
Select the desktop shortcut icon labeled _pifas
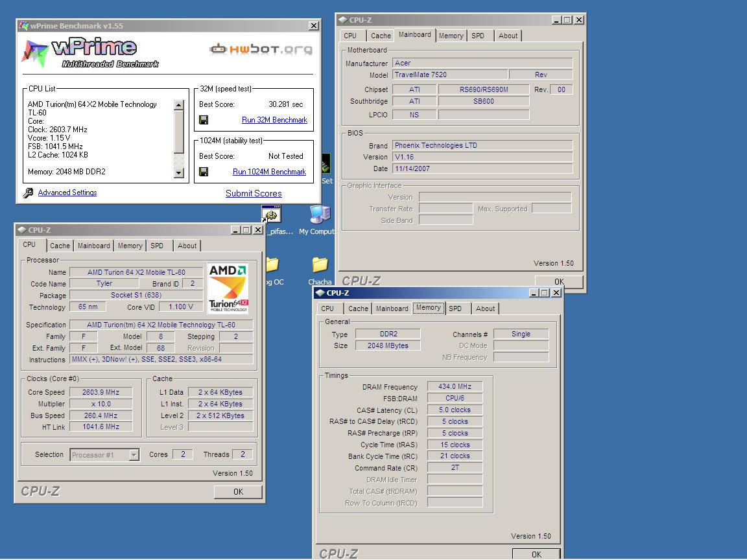click(x=271, y=215)
